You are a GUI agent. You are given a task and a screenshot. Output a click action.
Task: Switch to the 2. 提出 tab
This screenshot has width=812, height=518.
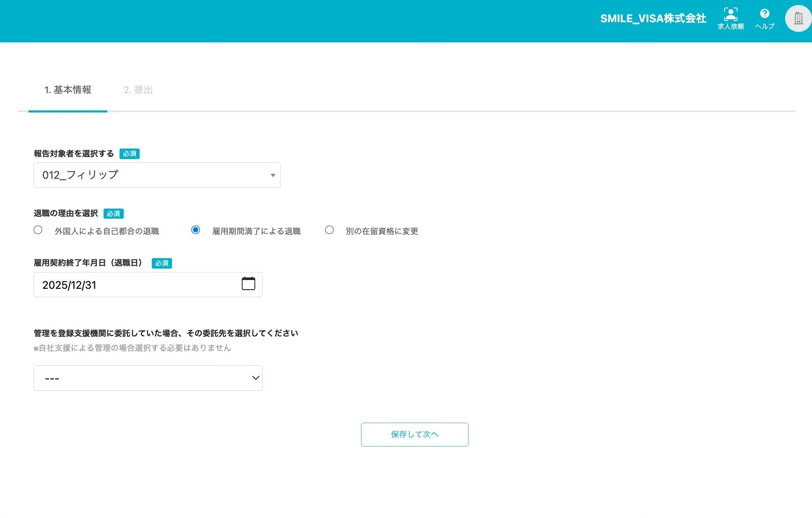pos(138,90)
